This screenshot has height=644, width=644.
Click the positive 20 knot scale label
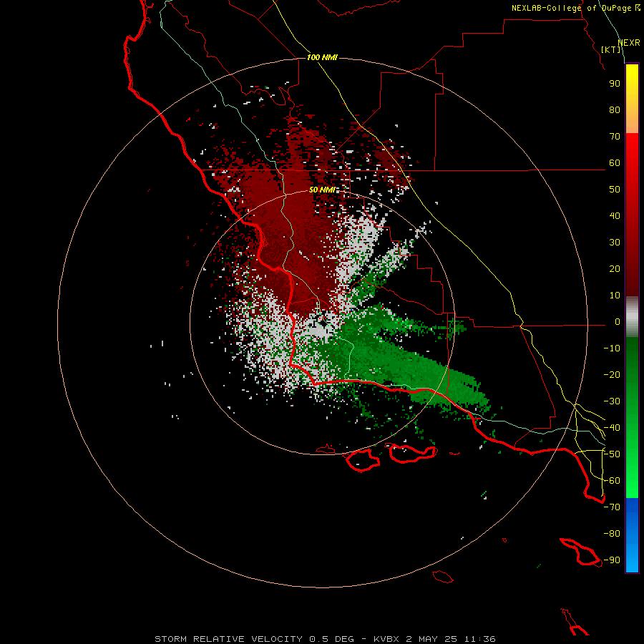615,269
